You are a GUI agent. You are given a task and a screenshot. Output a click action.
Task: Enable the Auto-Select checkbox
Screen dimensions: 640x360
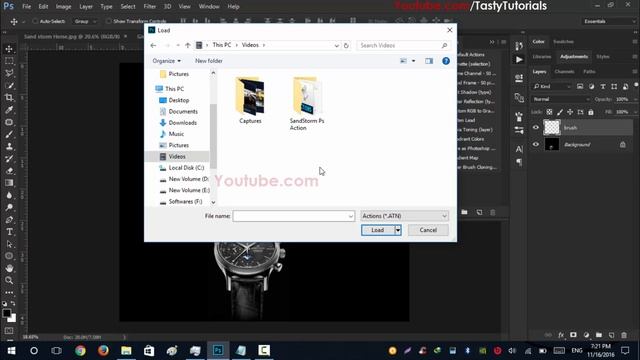(35, 21)
